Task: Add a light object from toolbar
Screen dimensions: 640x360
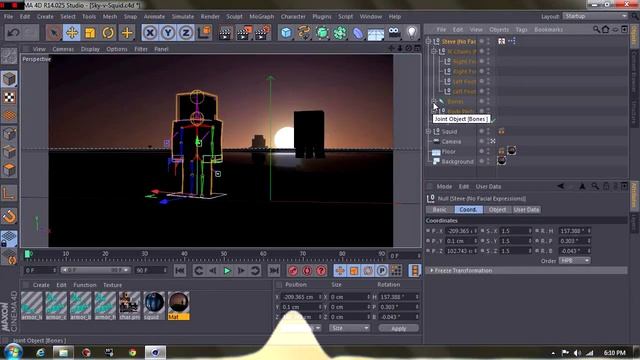Action: 412,33
